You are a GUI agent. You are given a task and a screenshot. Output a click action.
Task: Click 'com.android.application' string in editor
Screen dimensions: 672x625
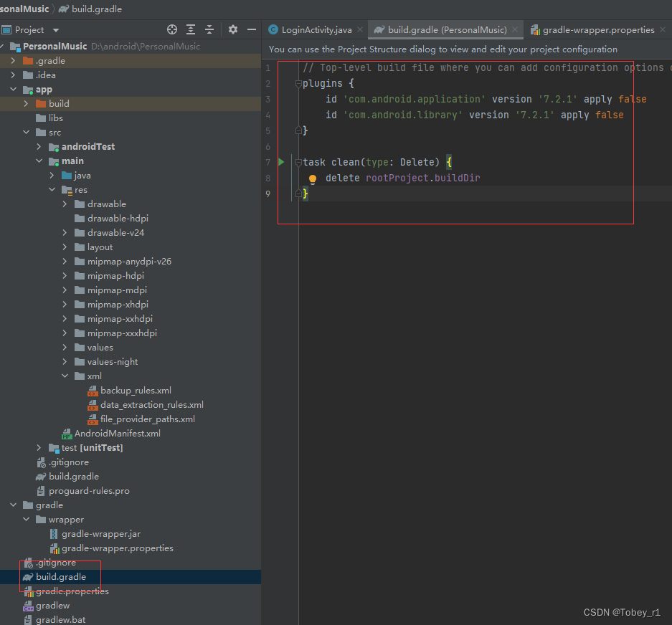pyautogui.click(x=414, y=99)
